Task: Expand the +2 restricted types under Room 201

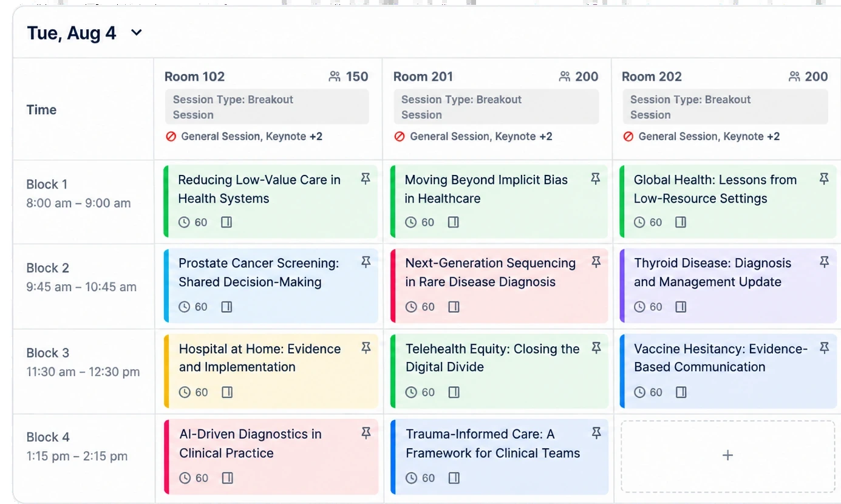Action: 545,137
